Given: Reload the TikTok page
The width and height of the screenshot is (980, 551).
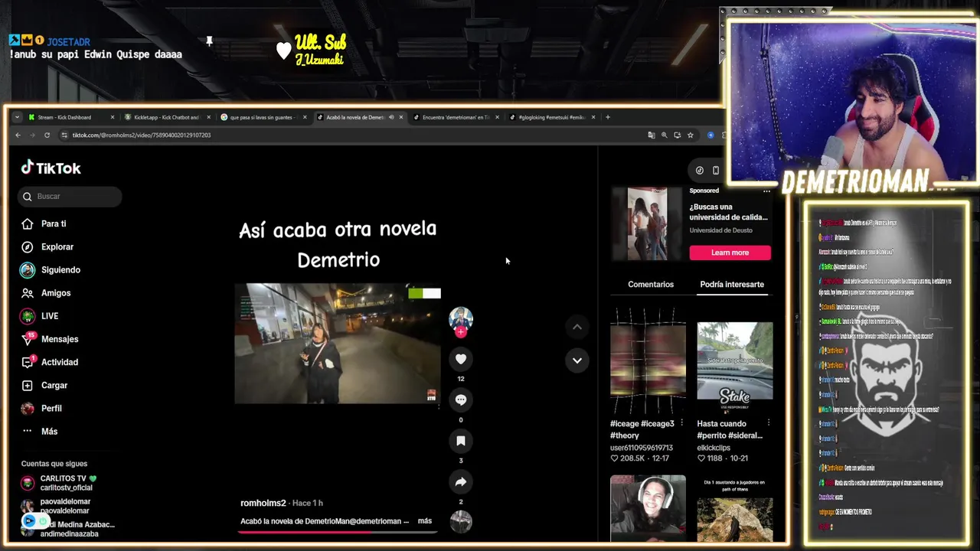Looking at the screenshot, I should click(x=47, y=135).
